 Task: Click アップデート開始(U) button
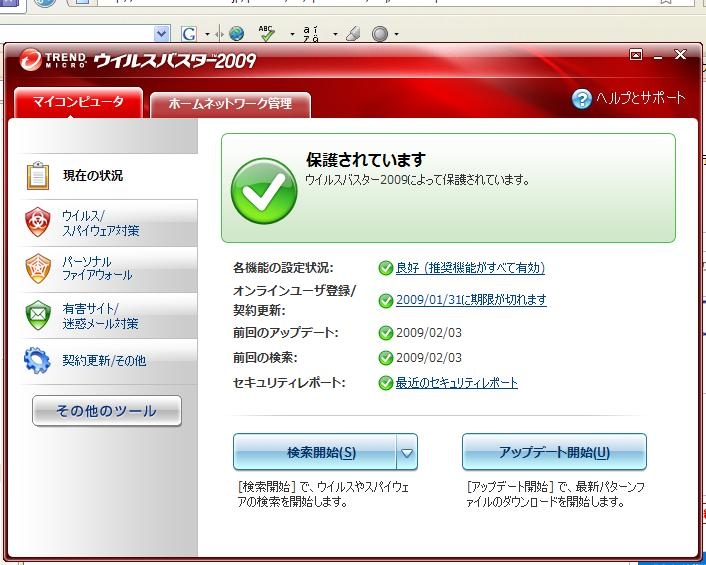pos(554,452)
